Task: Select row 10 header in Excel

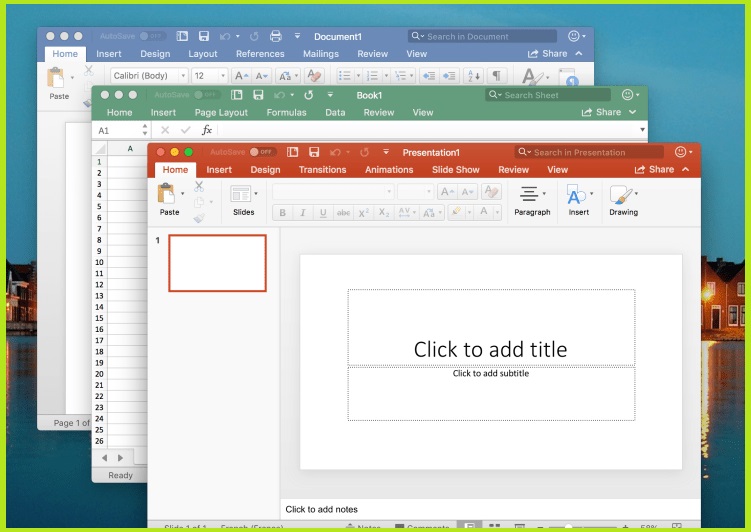Action: coord(99,262)
